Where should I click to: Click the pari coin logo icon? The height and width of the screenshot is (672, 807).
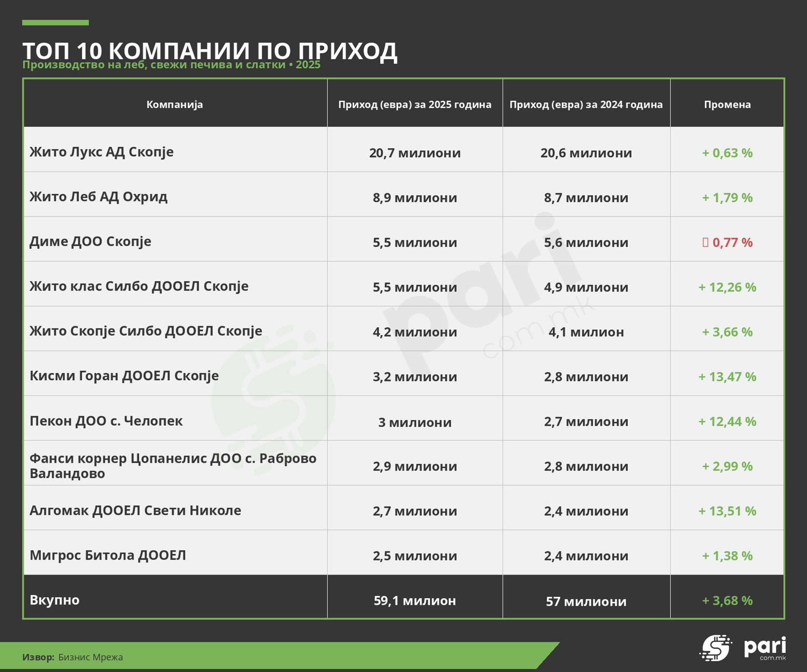click(x=716, y=648)
